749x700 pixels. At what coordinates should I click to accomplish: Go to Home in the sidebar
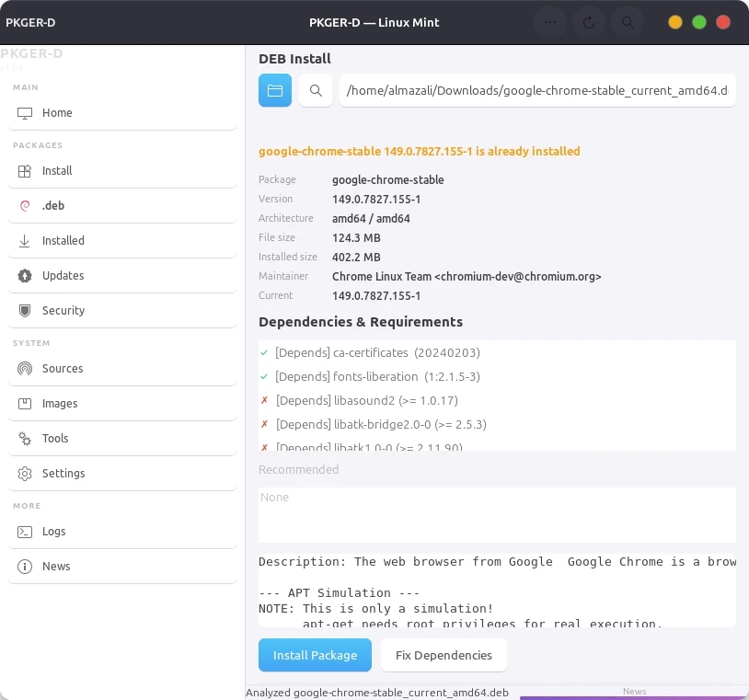[x=57, y=113]
